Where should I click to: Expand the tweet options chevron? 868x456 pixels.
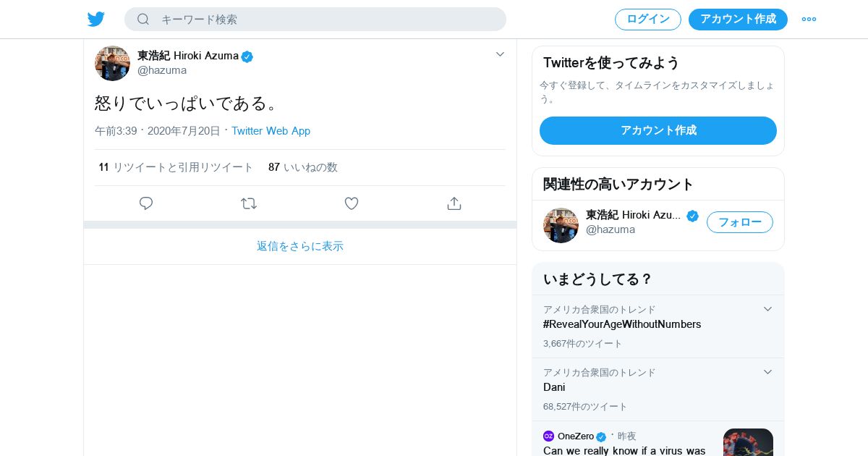click(500, 54)
